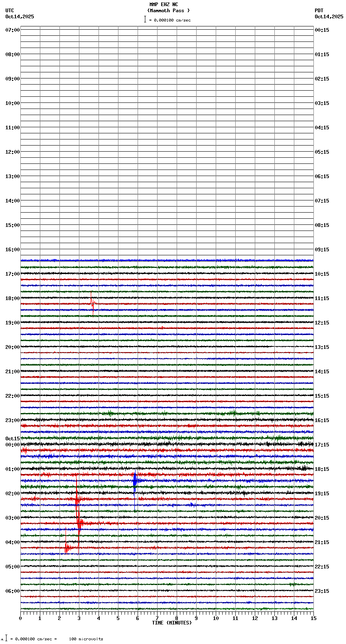
Task: Click the Oct15 date label on left axis
Action: pyautogui.click(x=13, y=439)
